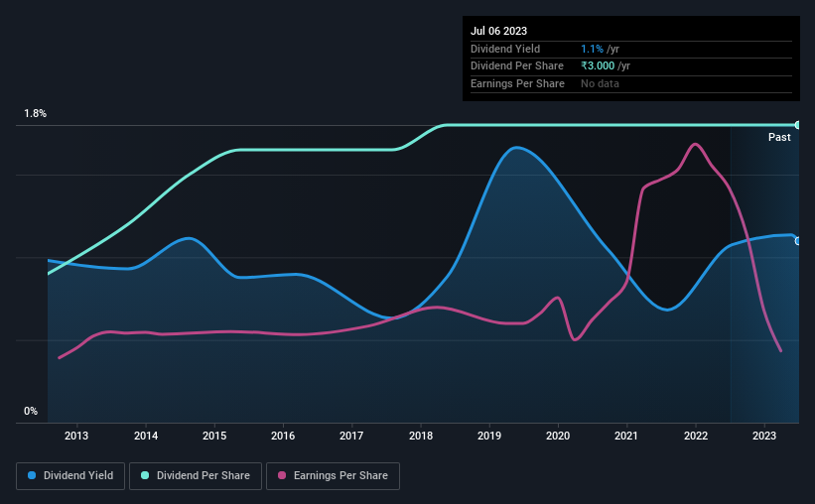
Task: Click the Past region label
Action: 779,137
